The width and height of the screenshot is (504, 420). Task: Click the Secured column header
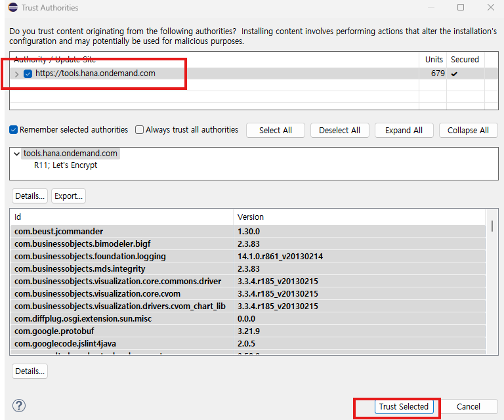pos(465,60)
